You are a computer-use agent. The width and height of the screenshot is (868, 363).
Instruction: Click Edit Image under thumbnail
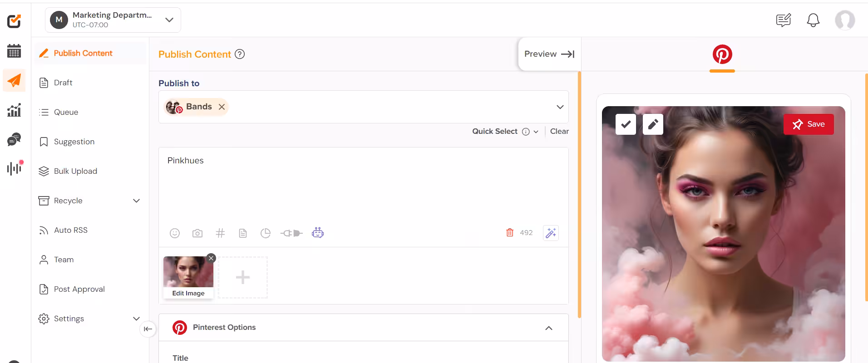(188, 293)
